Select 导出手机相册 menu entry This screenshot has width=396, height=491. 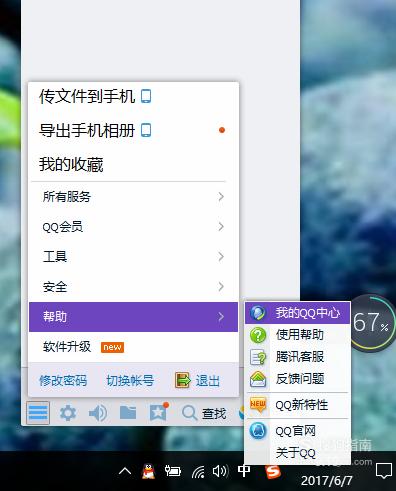tap(133, 130)
